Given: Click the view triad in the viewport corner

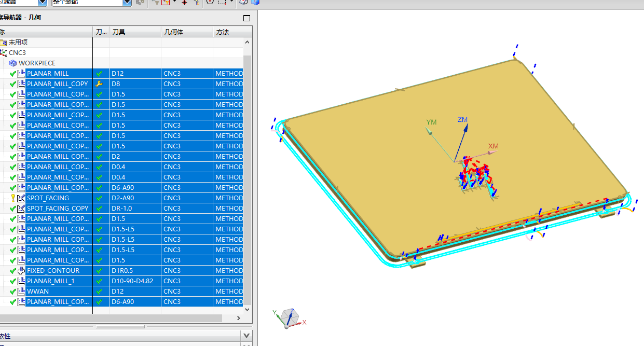Looking at the screenshot, I should (x=289, y=317).
